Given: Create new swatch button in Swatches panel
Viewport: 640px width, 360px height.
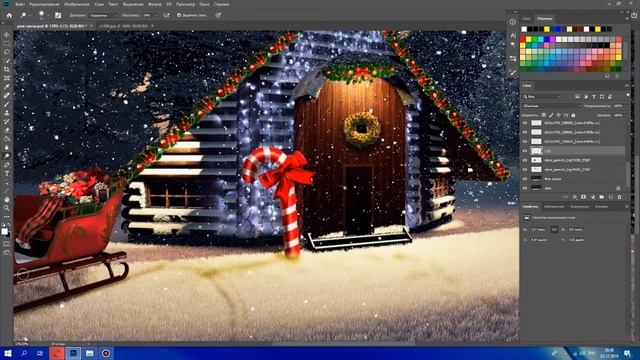Looking at the screenshot, I should pos(608,76).
